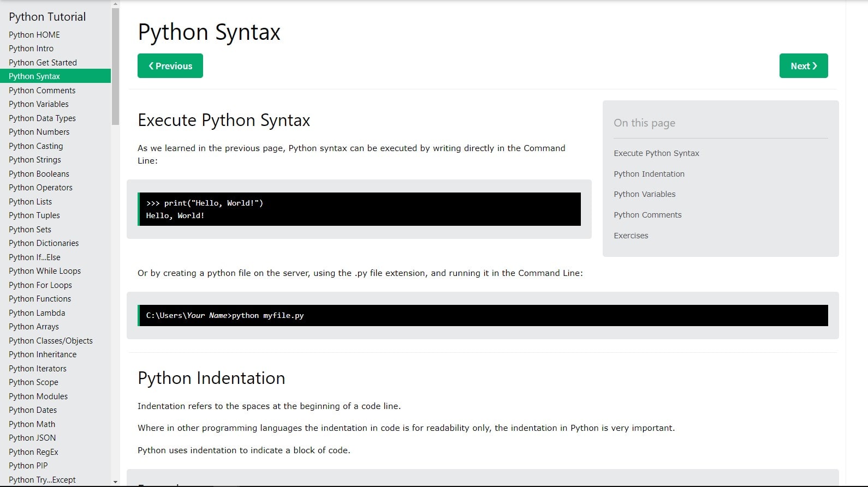The width and height of the screenshot is (868, 487).
Task: Go to Exercises in On this page
Action: [x=631, y=236]
